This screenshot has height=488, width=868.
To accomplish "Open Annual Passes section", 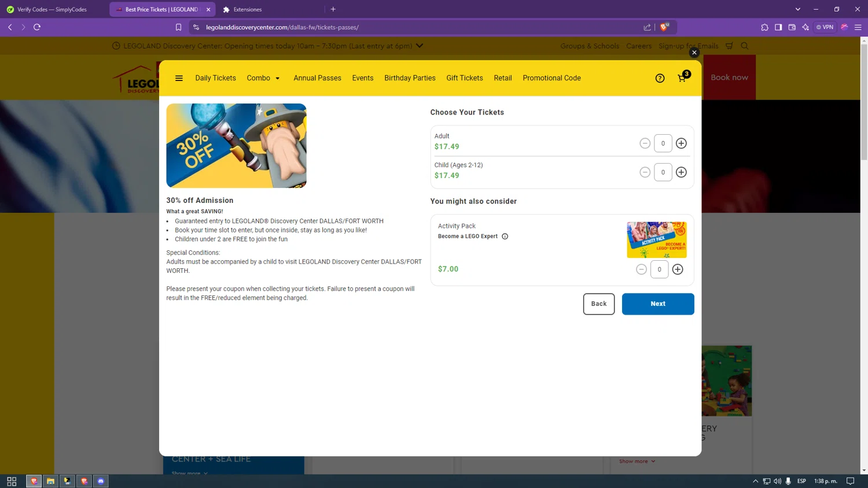I will [x=317, y=78].
